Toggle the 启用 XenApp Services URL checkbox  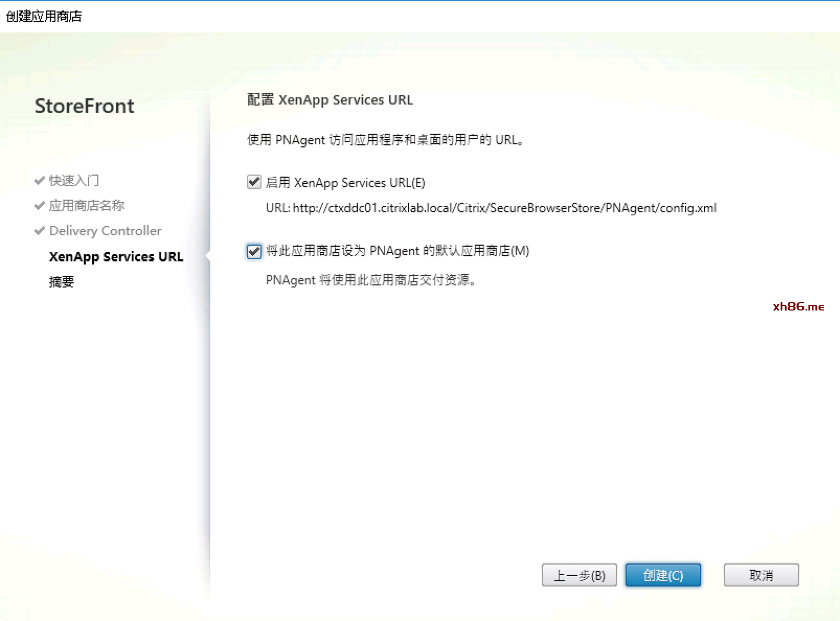tap(254, 182)
